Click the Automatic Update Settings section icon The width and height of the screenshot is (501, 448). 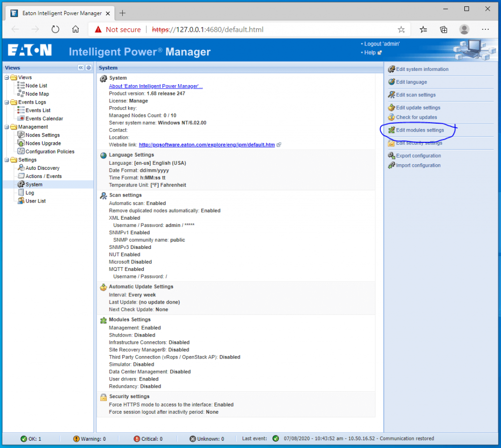click(x=103, y=287)
